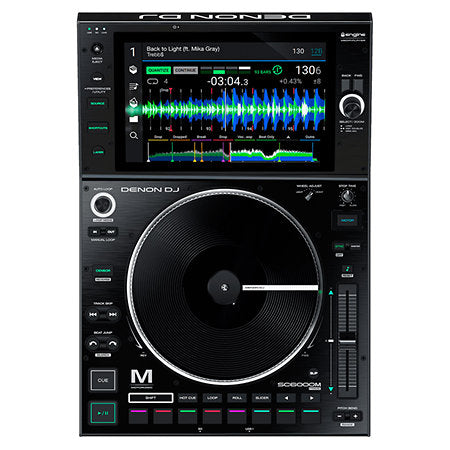Image resolution: width=450 pixels, height=450 pixels.
Task: Hit the Beat Jump backward button
Action: (x=93, y=344)
